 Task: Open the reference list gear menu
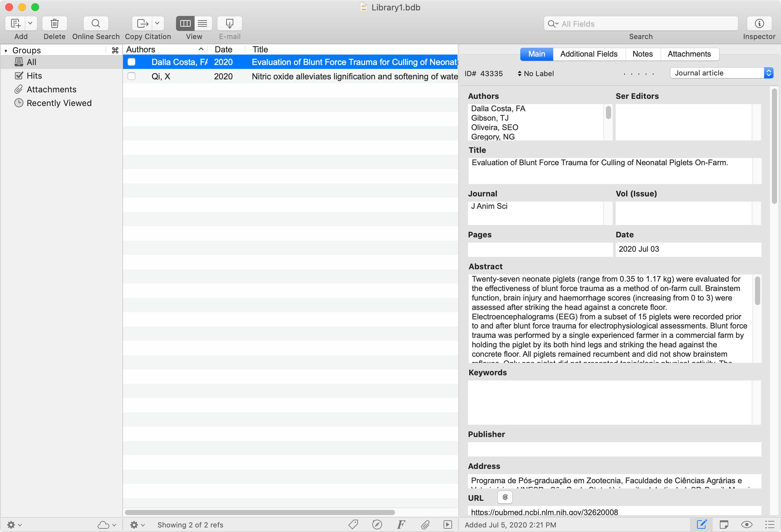click(x=137, y=525)
